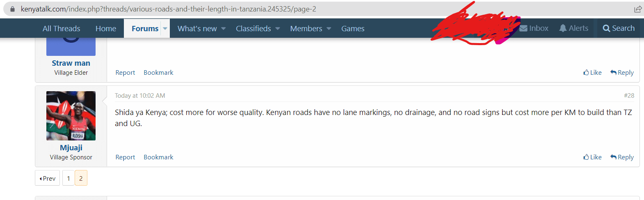Reply to Straw man's post
The width and height of the screenshot is (644, 200).
(x=622, y=73)
